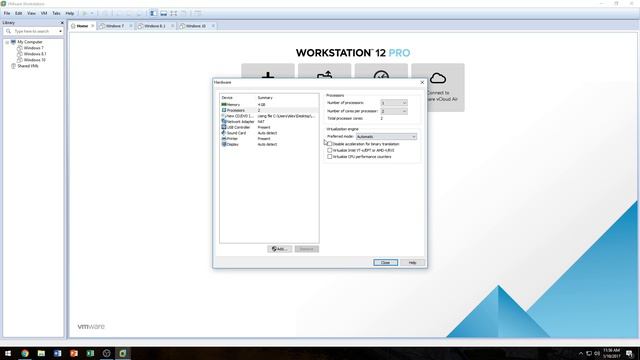Select My Computer in Library tree
The image size is (640, 360).
[x=29, y=42]
